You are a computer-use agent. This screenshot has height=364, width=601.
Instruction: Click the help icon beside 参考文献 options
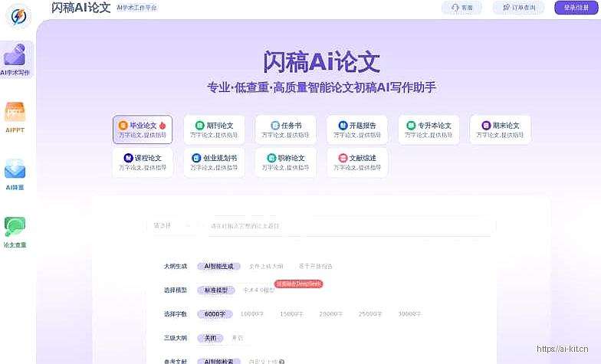(282, 361)
